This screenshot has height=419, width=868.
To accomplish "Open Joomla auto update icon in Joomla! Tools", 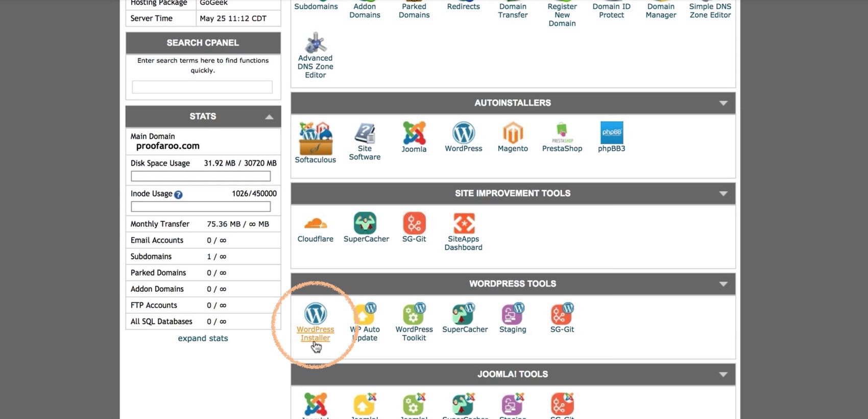I will click(x=365, y=404).
